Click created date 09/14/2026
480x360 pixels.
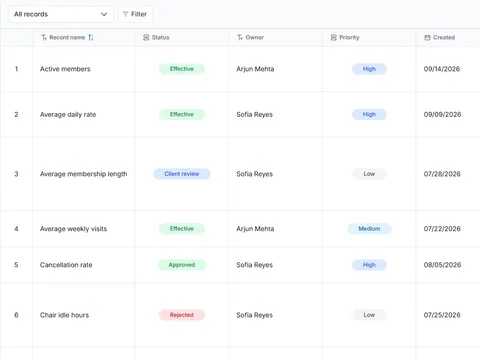coord(442,69)
